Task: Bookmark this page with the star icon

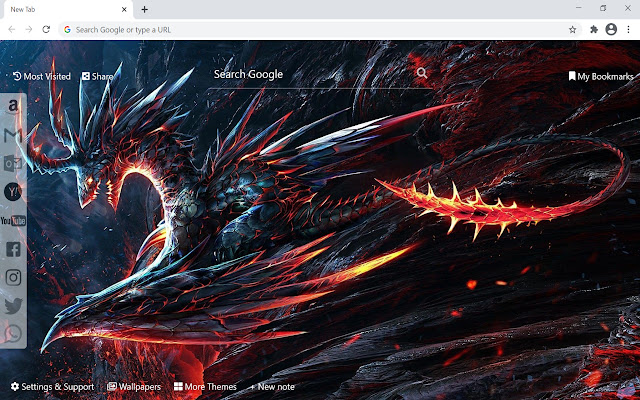Action: [573, 29]
